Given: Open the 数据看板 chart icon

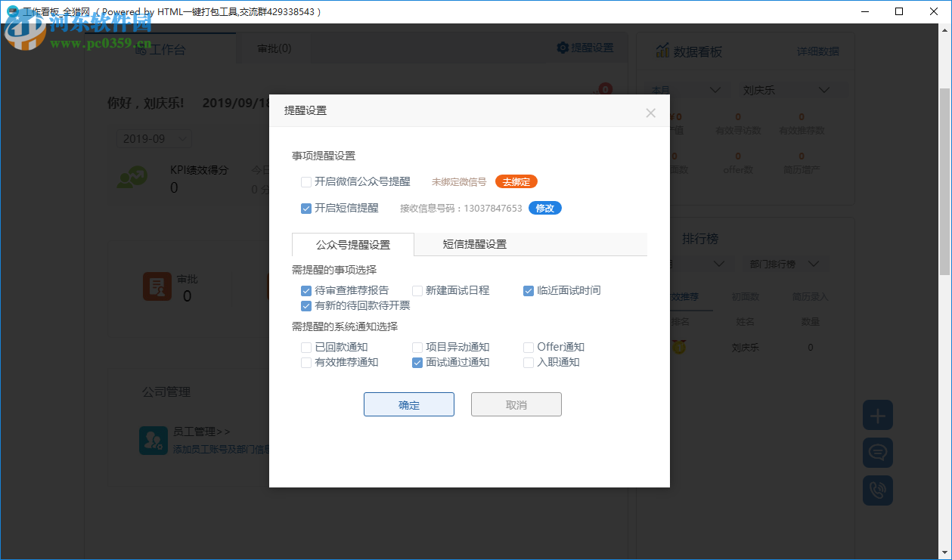Looking at the screenshot, I should coord(664,51).
